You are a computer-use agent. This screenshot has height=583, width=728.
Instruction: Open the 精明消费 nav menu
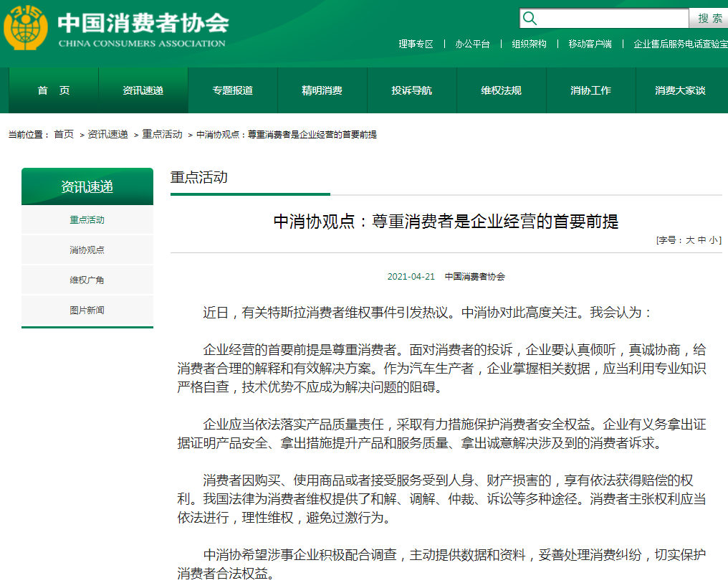pos(322,90)
